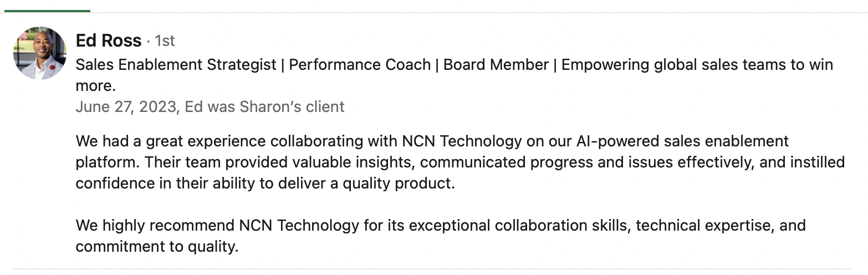Click the June 27, 2023 date

(x=126, y=106)
